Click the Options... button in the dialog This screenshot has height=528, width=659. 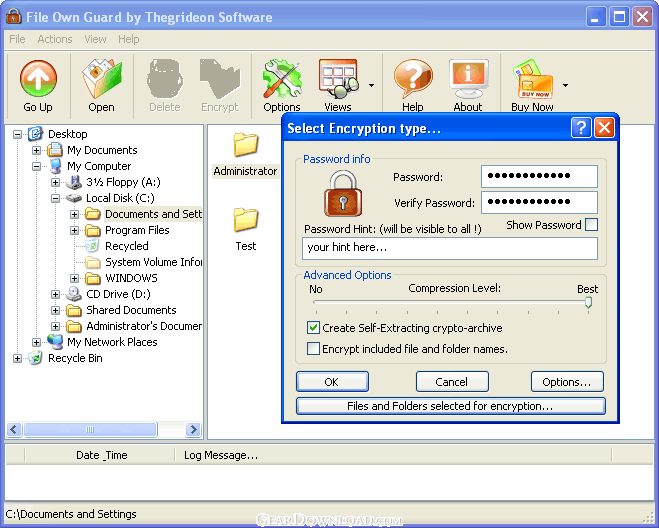[x=567, y=382]
